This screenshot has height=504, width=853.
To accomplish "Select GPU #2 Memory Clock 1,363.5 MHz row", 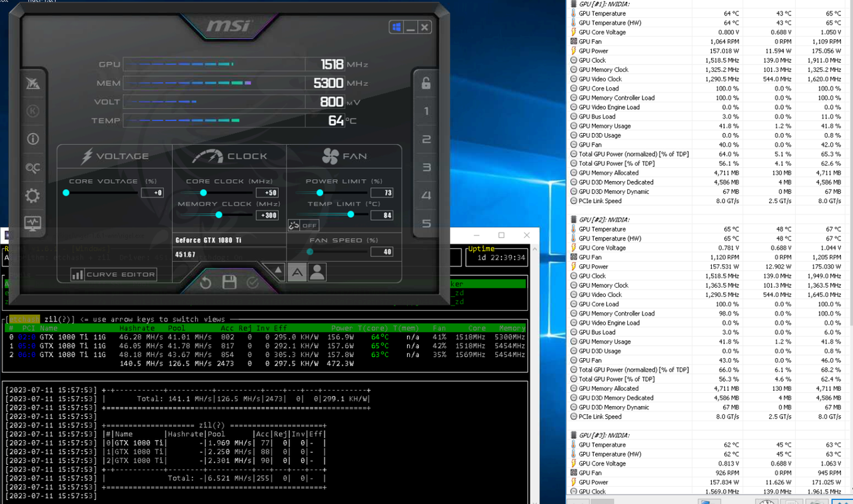I will (710, 285).
